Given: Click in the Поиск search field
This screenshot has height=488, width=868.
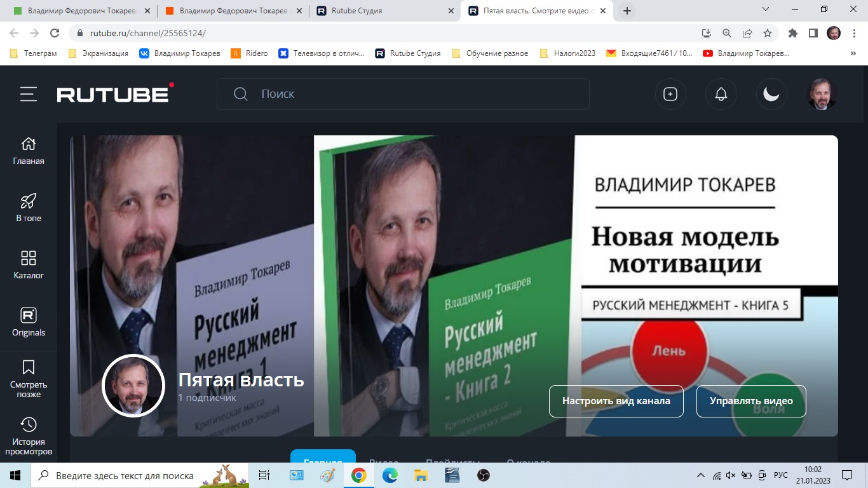Looking at the screenshot, I should [x=403, y=94].
